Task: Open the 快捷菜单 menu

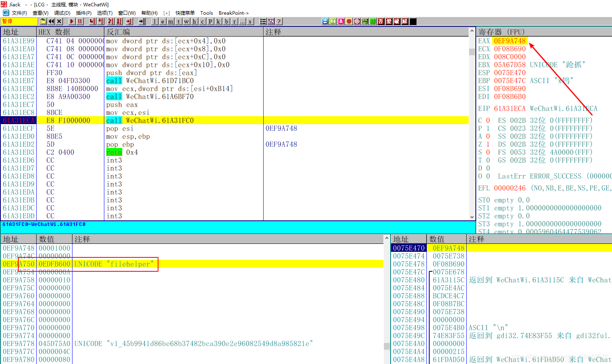Action: tap(185, 13)
